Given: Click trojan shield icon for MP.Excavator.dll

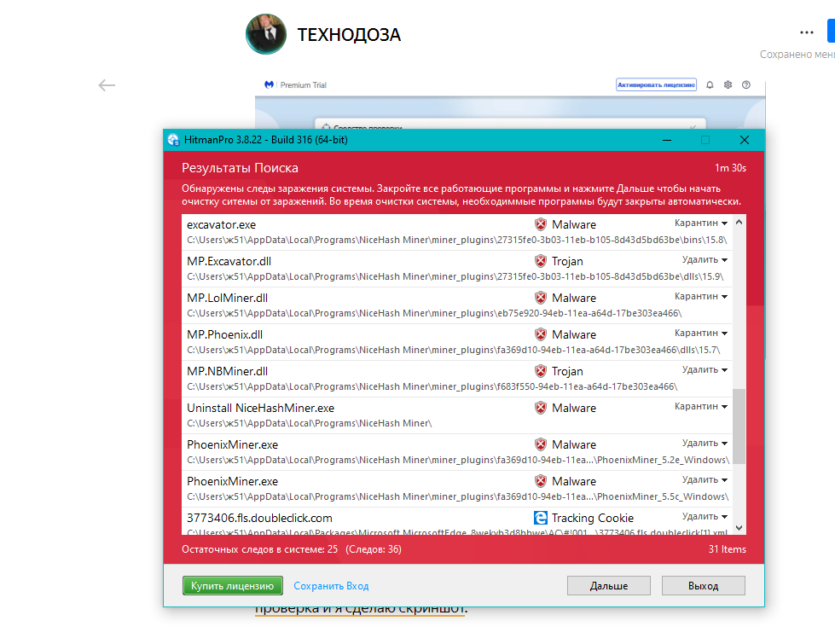Looking at the screenshot, I should pyautogui.click(x=541, y=261).
